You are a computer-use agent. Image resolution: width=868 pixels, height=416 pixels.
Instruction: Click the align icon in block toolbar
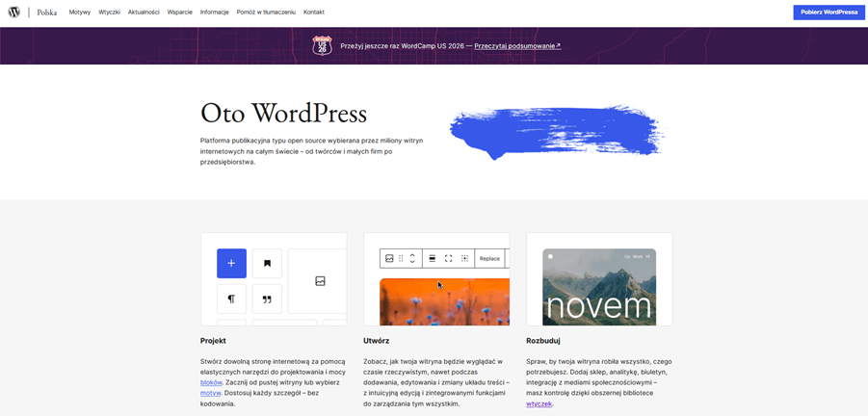click(433, 258)
